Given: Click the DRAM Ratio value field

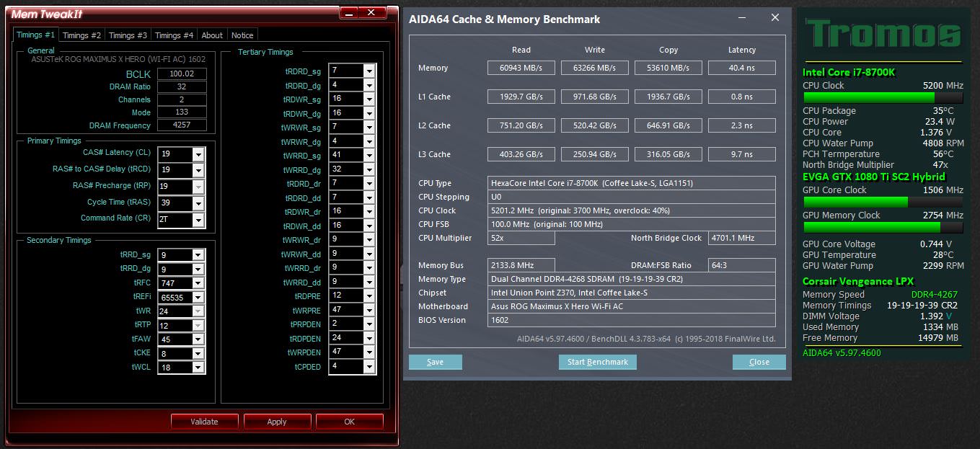Looking at the screenshot, I should tap(182, 86).
